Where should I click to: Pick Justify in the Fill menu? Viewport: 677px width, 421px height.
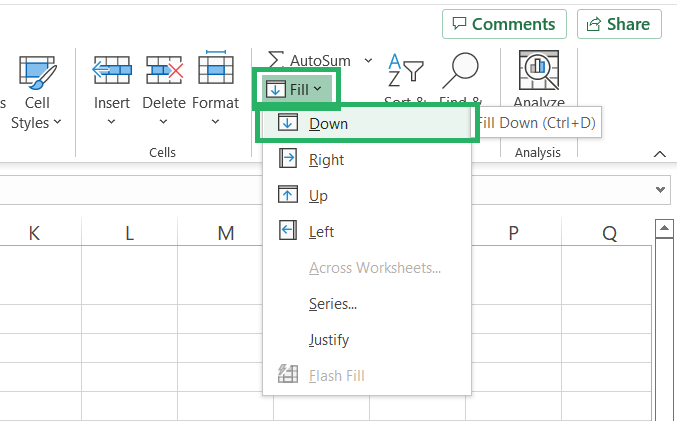click(x=329, y=340)
